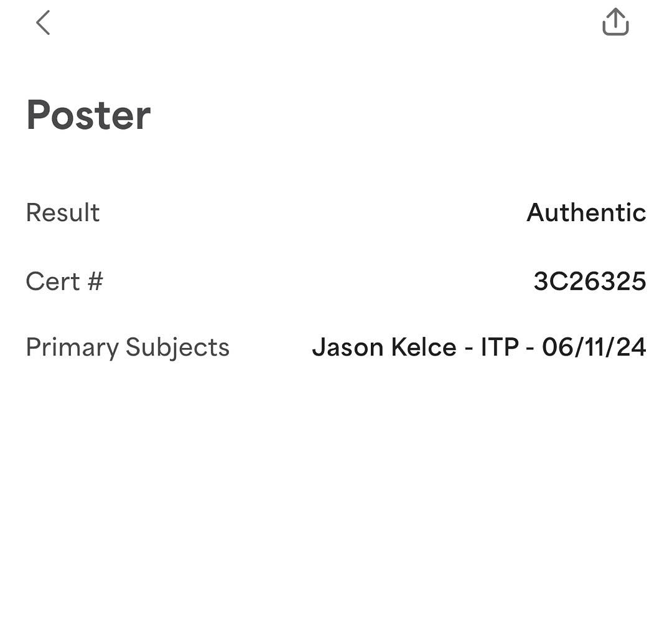The height and width of the screenshot is (627, 672).
Task: Select the Primary Subjects label
Action: 128,347
